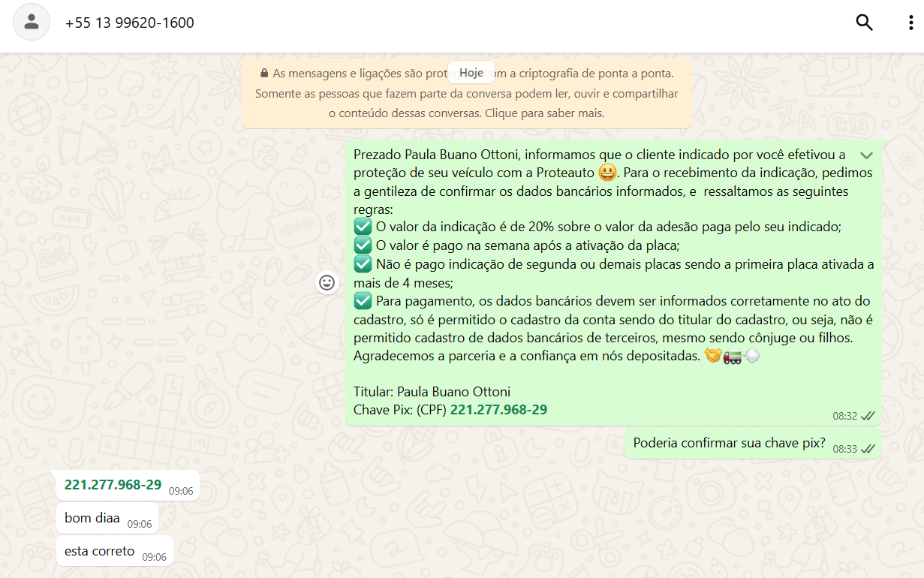Click check mark before 'Não é pago indicação'
924x578 pixels.
pyautogui.click(x=363, y=264)
